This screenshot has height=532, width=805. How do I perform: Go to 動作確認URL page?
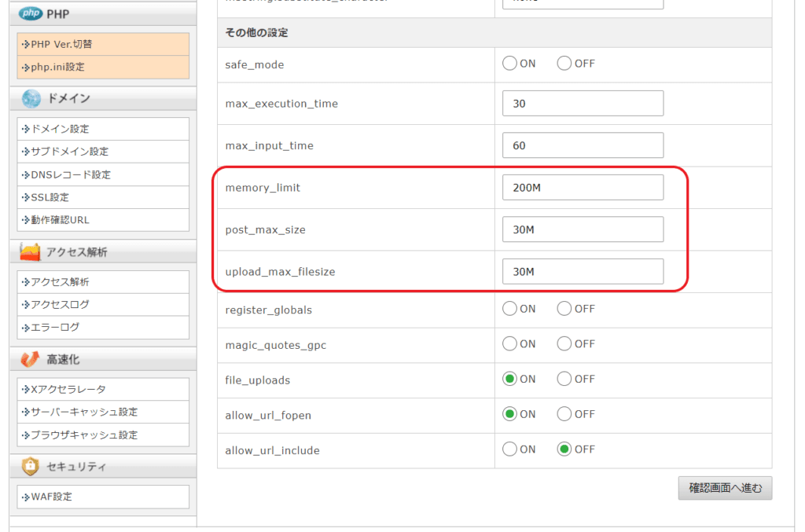pyautogui.click(x=103, y=219)
